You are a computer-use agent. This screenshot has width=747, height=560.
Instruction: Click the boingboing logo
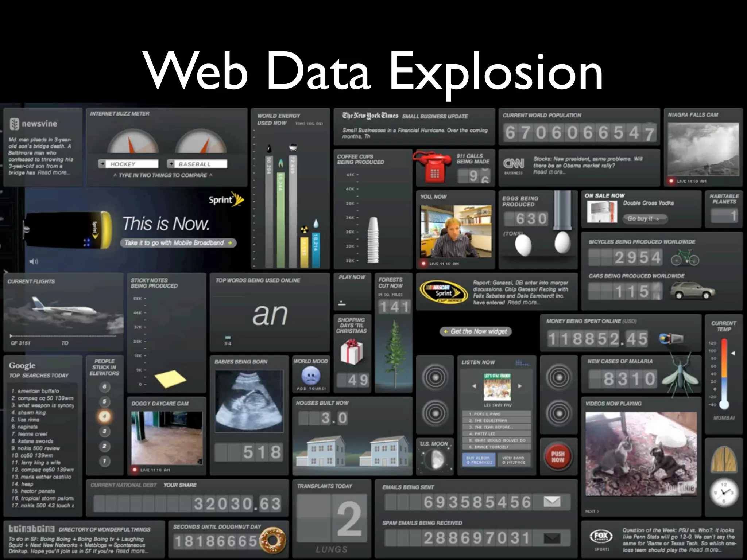(x=31, y=529)
